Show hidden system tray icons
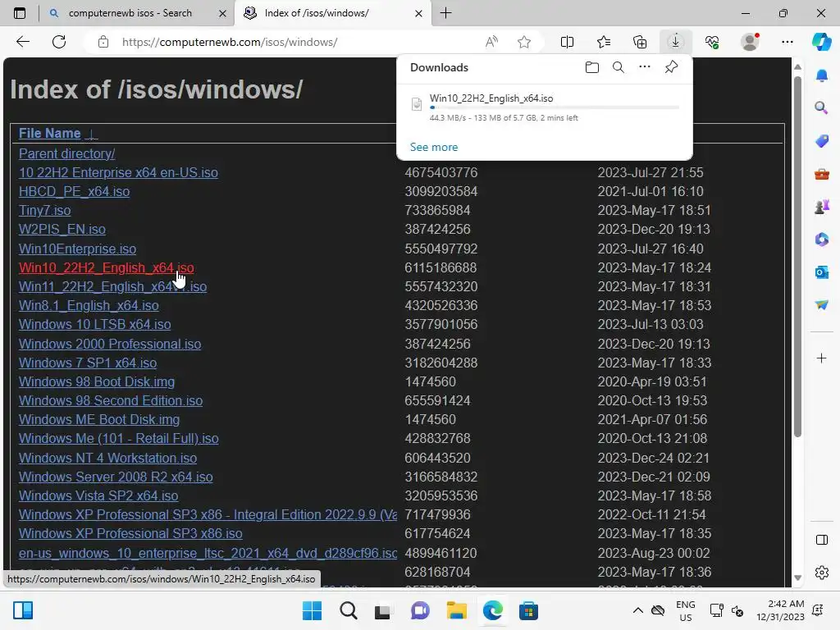This screenshot has height=630, width=840. coord(637,610)
